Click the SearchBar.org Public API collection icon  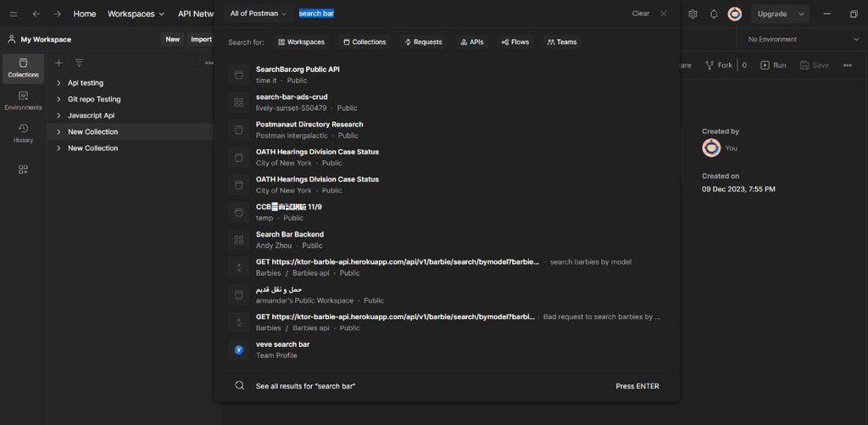click(238, 75)
